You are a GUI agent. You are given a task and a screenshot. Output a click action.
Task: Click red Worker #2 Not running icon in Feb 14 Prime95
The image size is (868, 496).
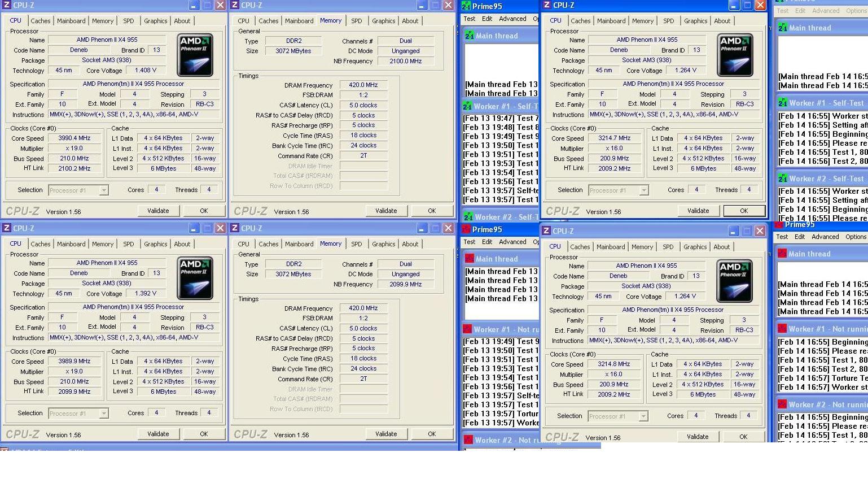click(x=782, y=404)
